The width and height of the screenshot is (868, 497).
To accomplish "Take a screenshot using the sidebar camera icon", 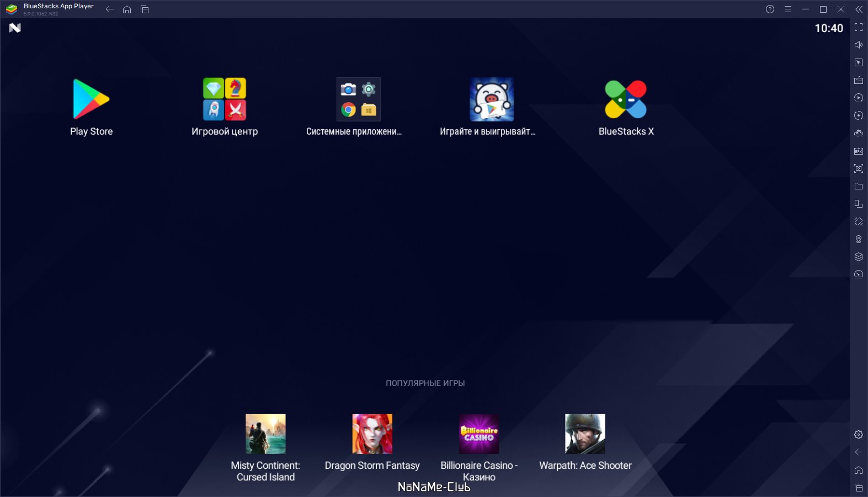I will [859, 168].
